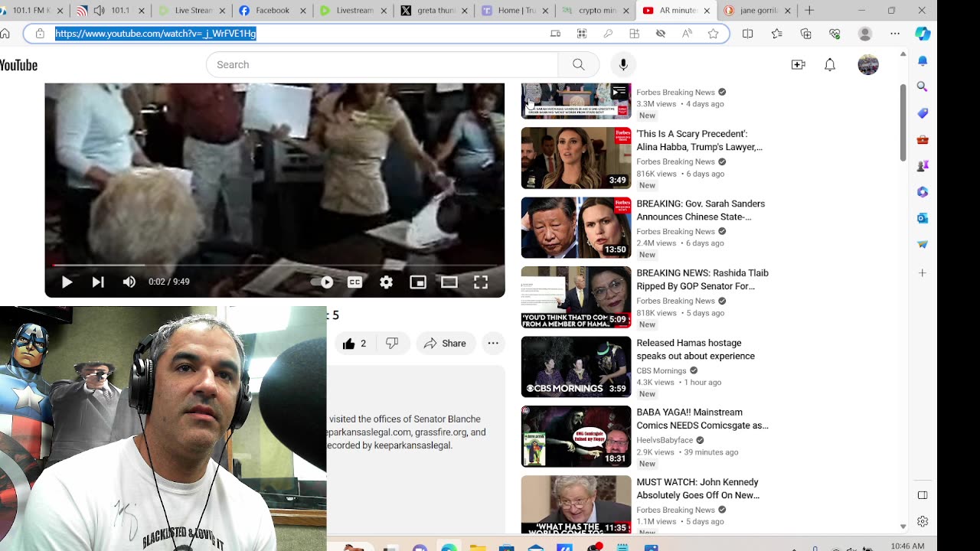
Task: Open MUST WATCH John Kennedy video title
Action: point(697,488)
